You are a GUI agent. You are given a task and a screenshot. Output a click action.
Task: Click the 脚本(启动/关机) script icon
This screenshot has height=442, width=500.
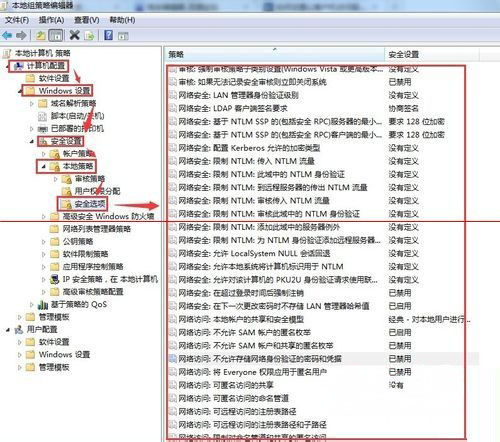pos(42,116)
